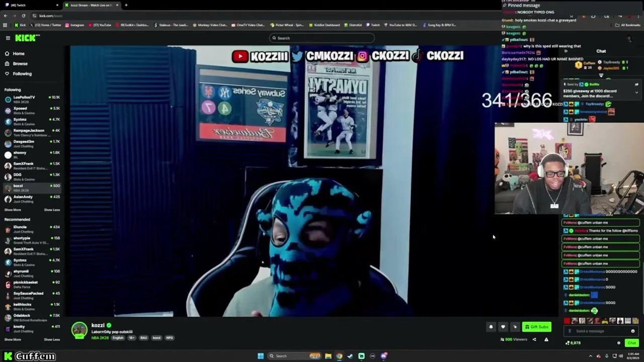Go back in the browser
Screen dimensions: 644x362
[5, 16]
